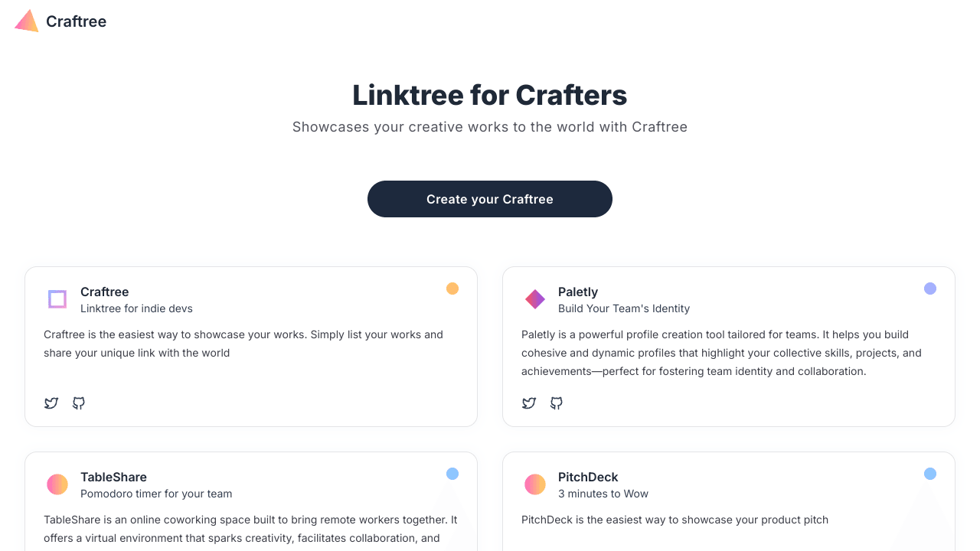The image size is (980, 551).
Task: Toggle the yellow status dot on Craftree card
Action: pos(452,289)
